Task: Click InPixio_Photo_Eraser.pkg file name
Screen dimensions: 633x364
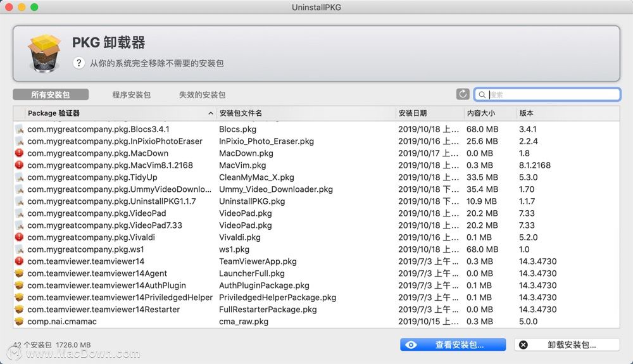Action: pos(266,141)
